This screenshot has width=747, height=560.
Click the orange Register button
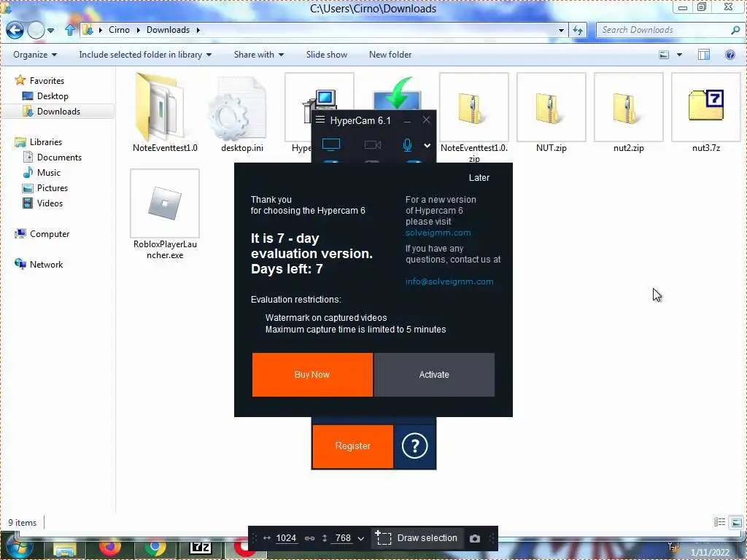[x=353, y=446]
